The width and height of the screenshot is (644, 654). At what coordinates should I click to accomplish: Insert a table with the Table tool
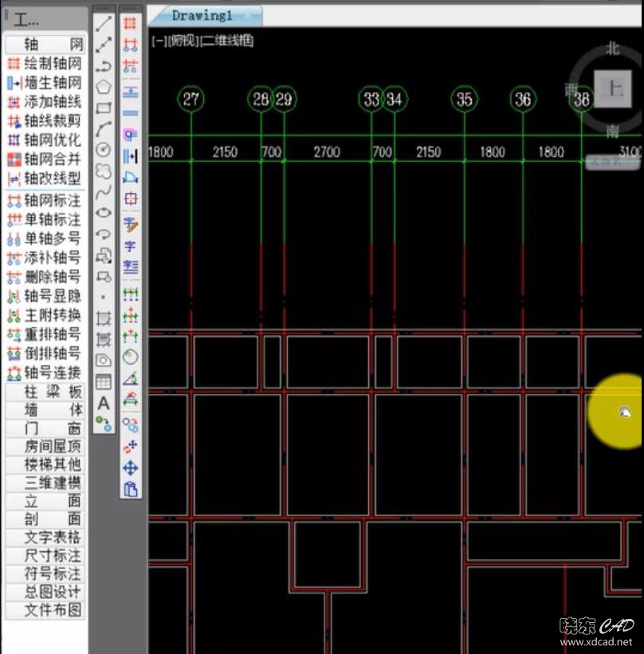click(x=104, y=382)
